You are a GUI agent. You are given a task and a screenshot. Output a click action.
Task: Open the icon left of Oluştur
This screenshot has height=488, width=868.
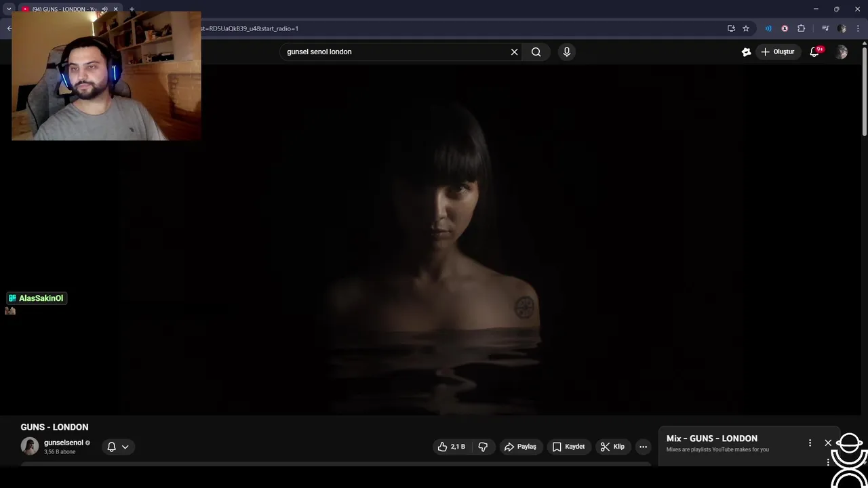point(746,52)
